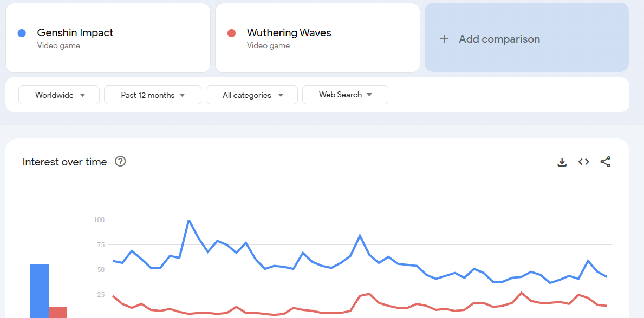This screenshot has width=644, height=318.
Task: Click the red line's mid-chart peak
Action: pos(369,294)
